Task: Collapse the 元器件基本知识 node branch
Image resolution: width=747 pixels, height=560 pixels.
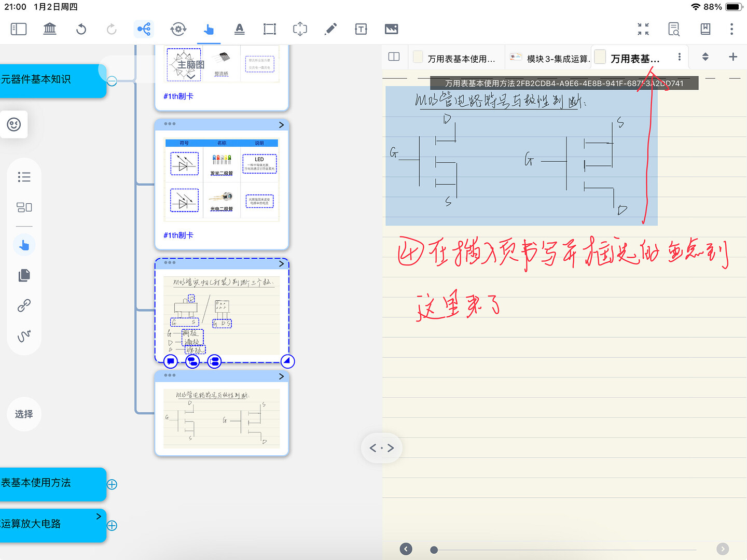Action: click(112, 81)
